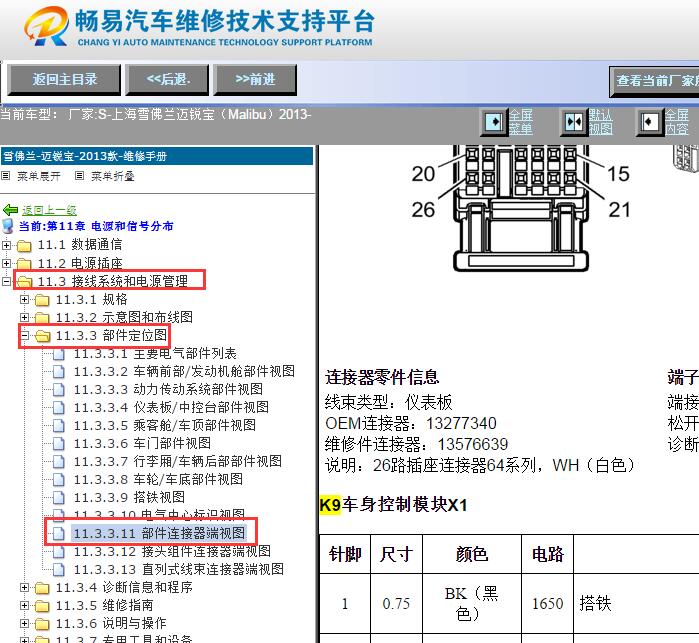Open 11.3.3.12 接头组件连接器端视图
The image size is (699, 643).
172,551
